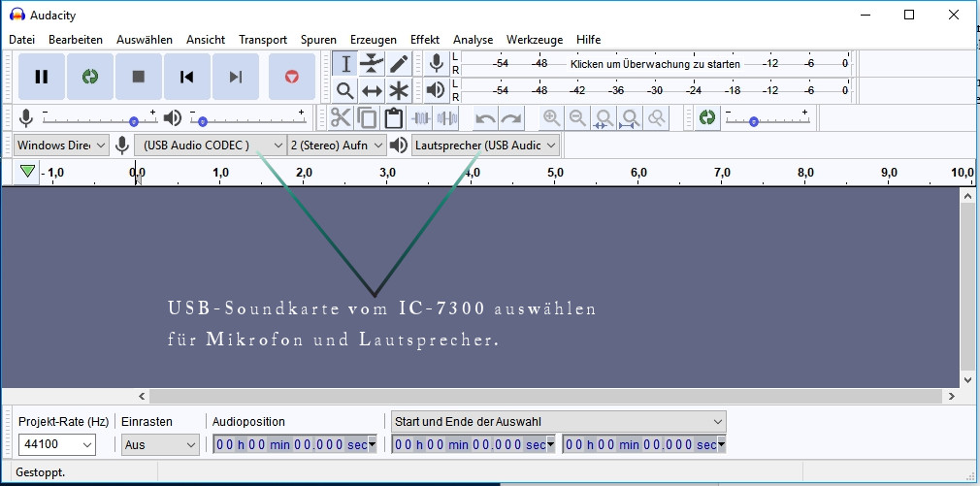Viewport: 980px width, 486px height.
Task: Click the Redo arrow icon
Action: pyautogui.click(x=511, y=117)
